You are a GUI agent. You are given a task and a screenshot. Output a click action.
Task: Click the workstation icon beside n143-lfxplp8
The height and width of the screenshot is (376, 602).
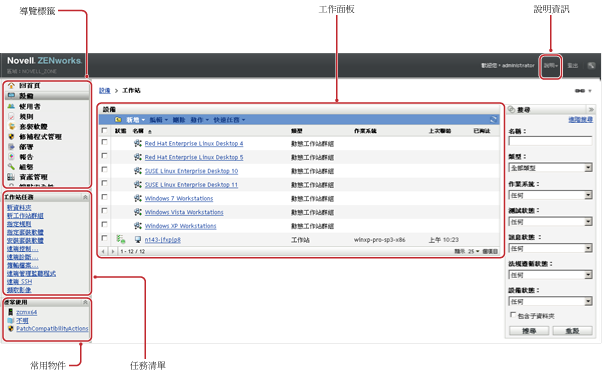(138, 240)
